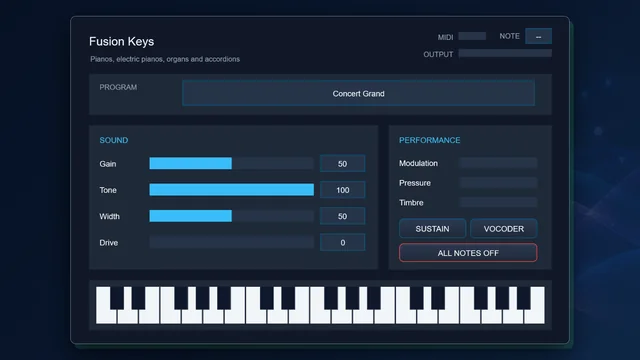Click the Fusion Keys title
Image resolution: width=640 pixels, height=360 pixels.
[122, 41]
